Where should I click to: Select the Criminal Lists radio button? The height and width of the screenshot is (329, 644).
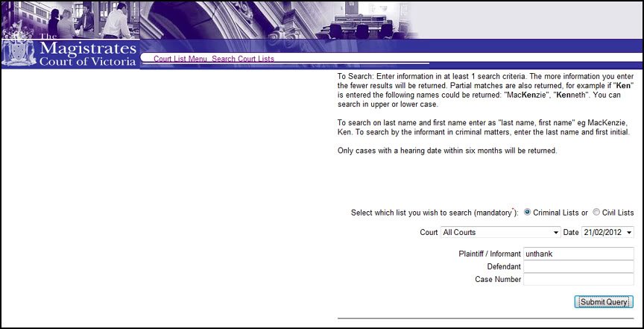528,212
